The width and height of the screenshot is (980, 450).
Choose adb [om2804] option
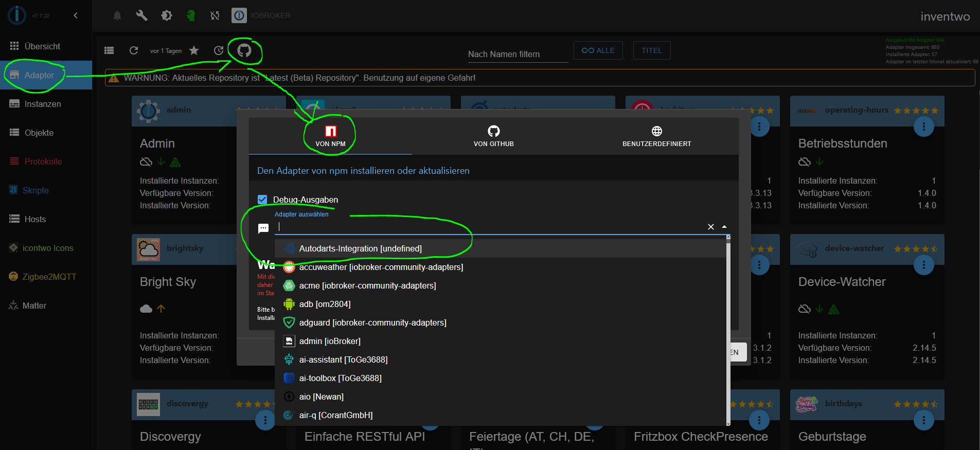click(x=500, y=304)
